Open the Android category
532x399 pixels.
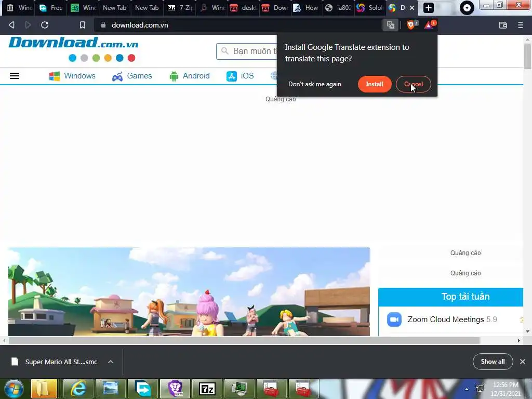pyautogui.click(x=189, y=76)
